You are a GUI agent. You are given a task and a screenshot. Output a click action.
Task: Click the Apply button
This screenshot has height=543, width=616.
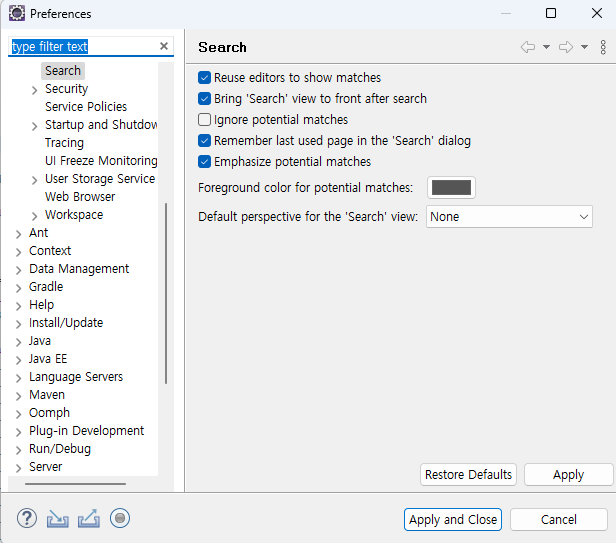[x=568, y=475]
